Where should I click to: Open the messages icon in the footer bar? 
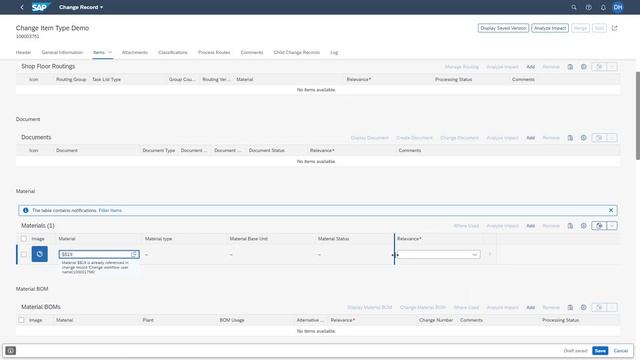(11, 351)
